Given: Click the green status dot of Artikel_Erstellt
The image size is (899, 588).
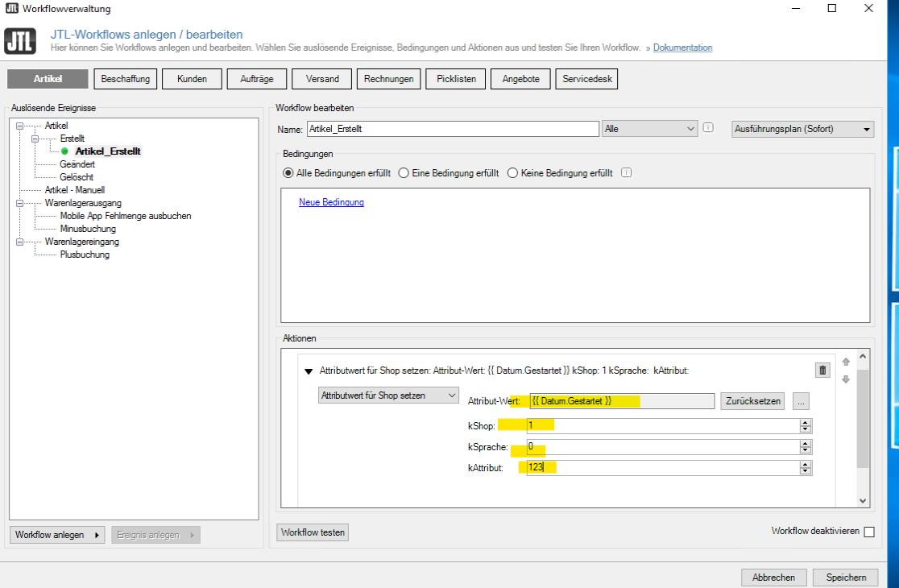Looking at the screenshot, I should pyautogui.click(x=64, y=151).
